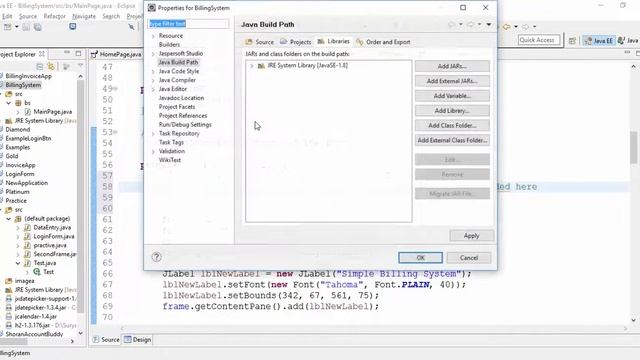640x360 pixels.
Task: Expand the Jaspersoft Studio node
Action: pos(153,54)
